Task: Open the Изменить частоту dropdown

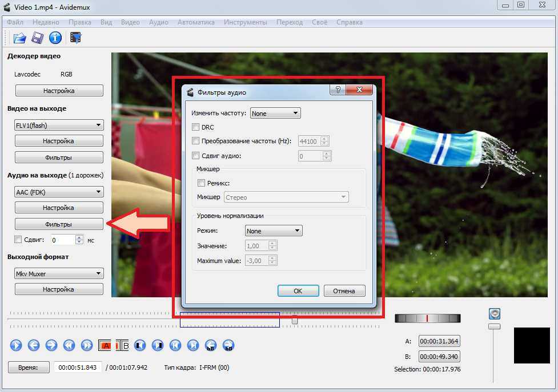Action: 275,114
